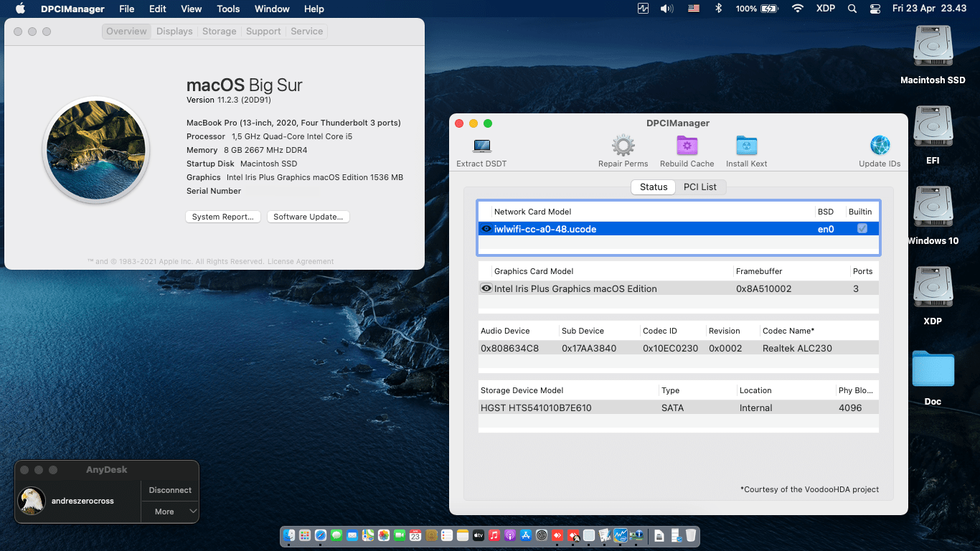Toggle the Builtin checkbox for en0
The height and width of the screenshot is (551, 980).
click(862, 229)
